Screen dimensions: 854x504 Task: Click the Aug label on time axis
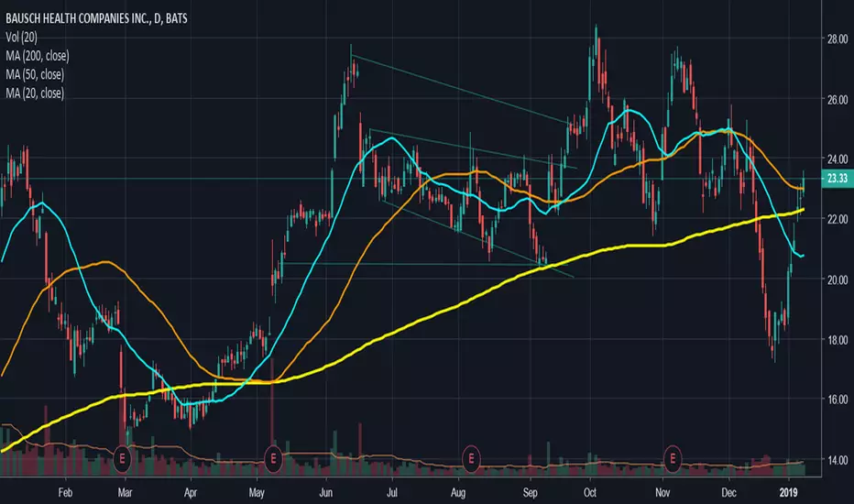pyautogui.click(x=458, y=493)
